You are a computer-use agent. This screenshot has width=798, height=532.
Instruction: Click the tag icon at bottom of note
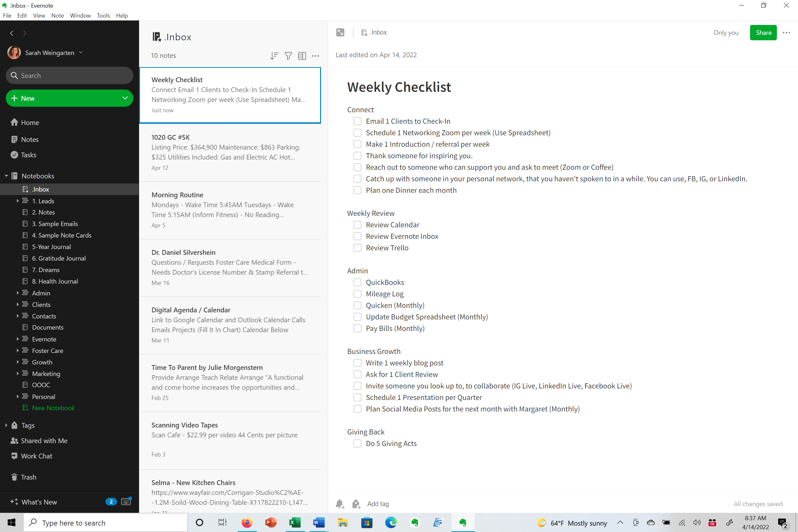coord(356,504)
